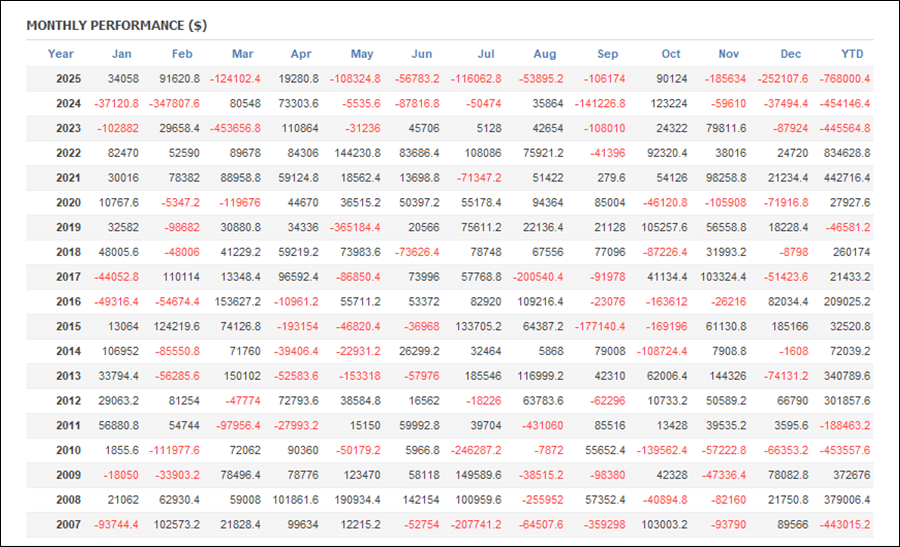Click May 2019 value -365184.4
Screen dimensions: 900x547
pyautogui.click(x=351, y=228)
